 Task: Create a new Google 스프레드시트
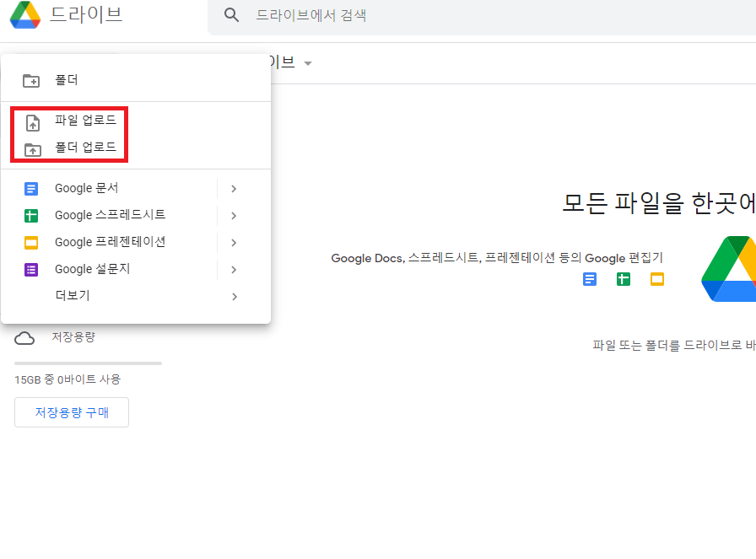click(109, 215)
